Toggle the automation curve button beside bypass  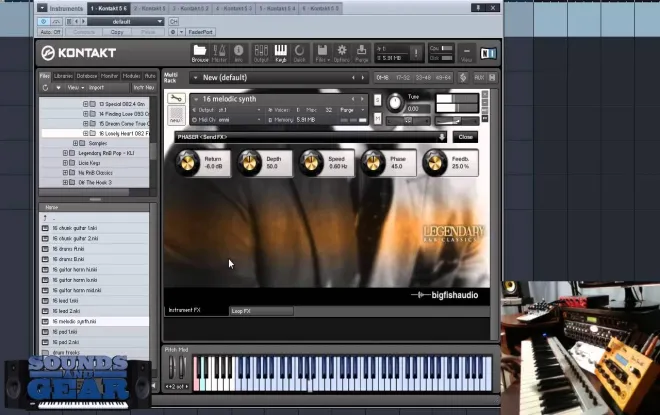coord(56,21)
